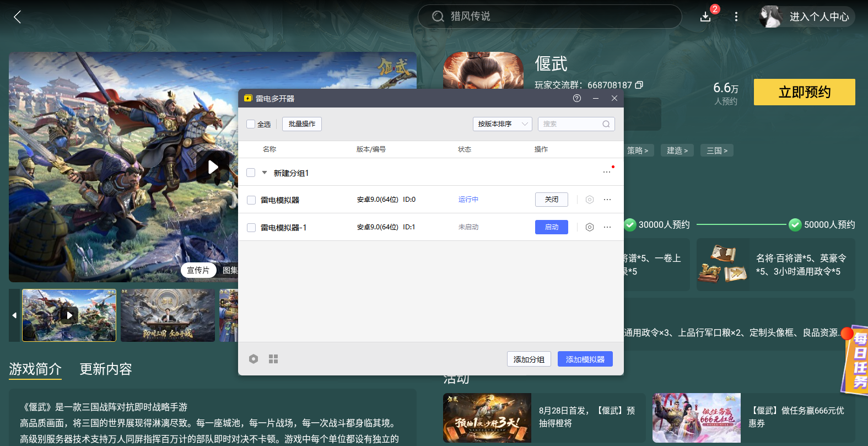Open multi-instance settings hexagon icon
This screenshot has height=446, width=868.
pos(254,359)
